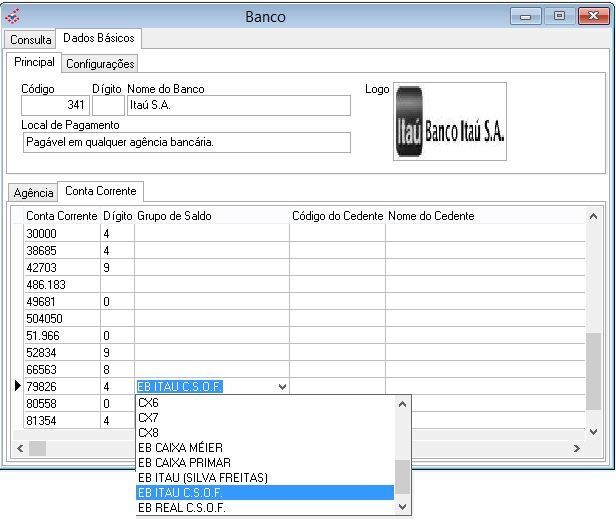Click the dropdown list scroll-down arrow
Viewport: 616px width, 519px height.
pyautogui.click(x=403, y=507)
